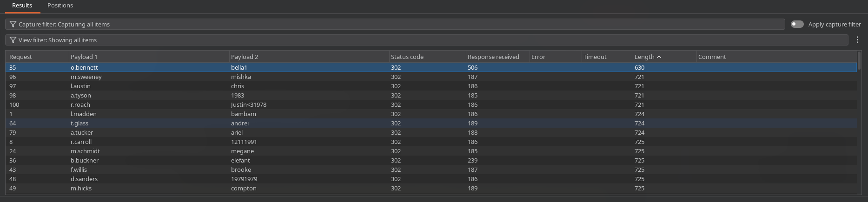Image resolution: width=868 pixels, height=202 pixels.
Task: Click the 1983 payload cell
Action: coord(309,95)
